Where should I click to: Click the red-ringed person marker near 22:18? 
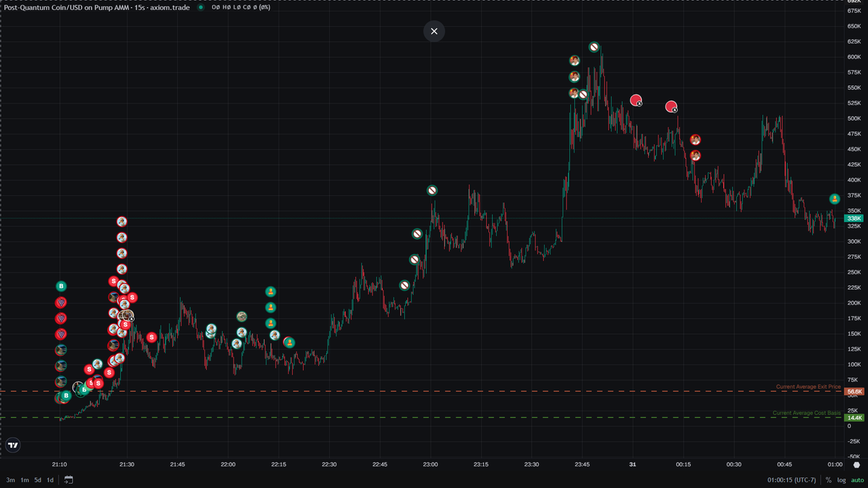(289, 342)
